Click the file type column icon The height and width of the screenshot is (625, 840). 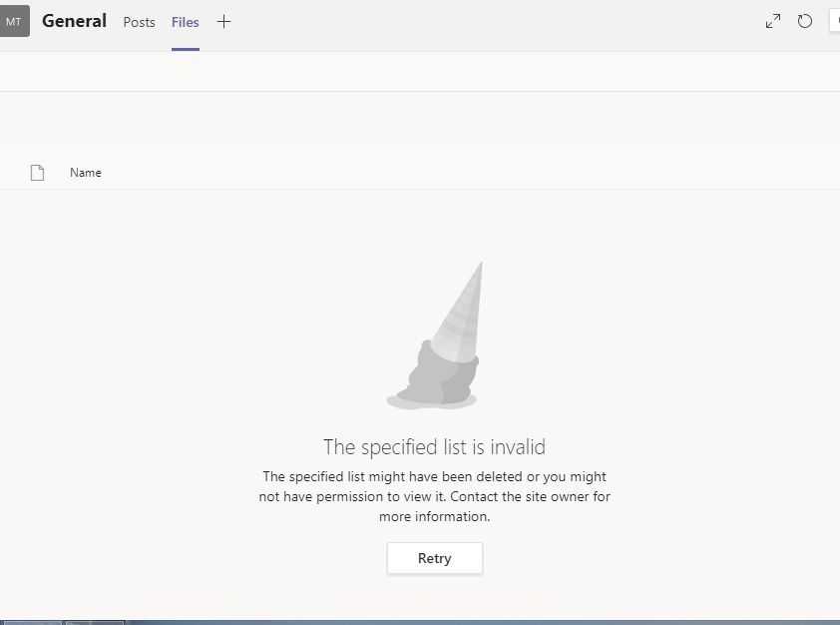pyautogui.click(x=38, y=173)
